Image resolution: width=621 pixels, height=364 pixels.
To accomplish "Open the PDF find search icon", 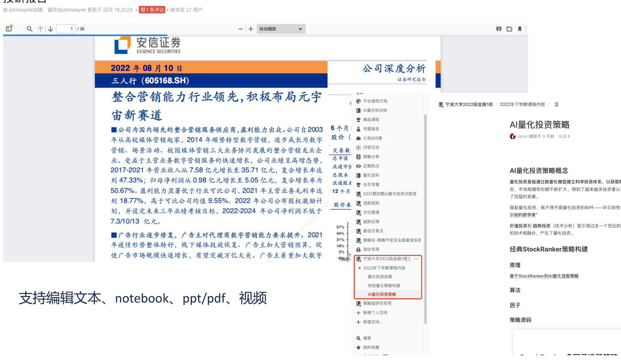I will [29, 29].
